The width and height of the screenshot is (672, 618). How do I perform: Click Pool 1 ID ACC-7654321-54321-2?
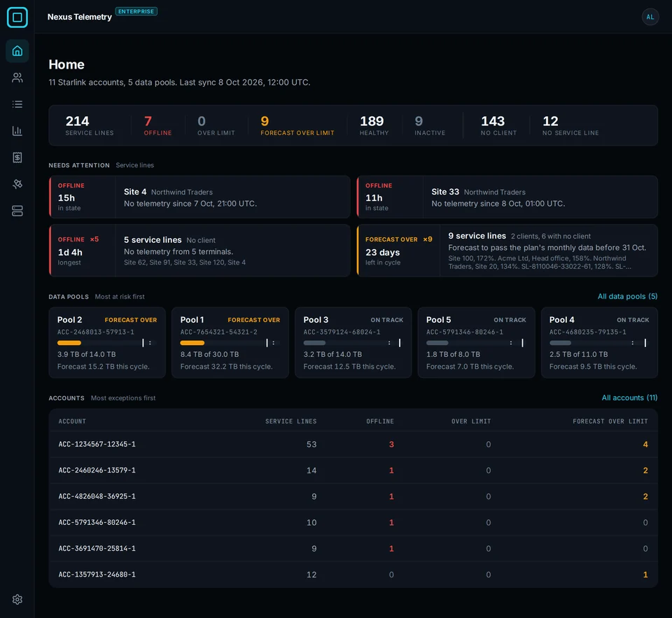(218, 332)
